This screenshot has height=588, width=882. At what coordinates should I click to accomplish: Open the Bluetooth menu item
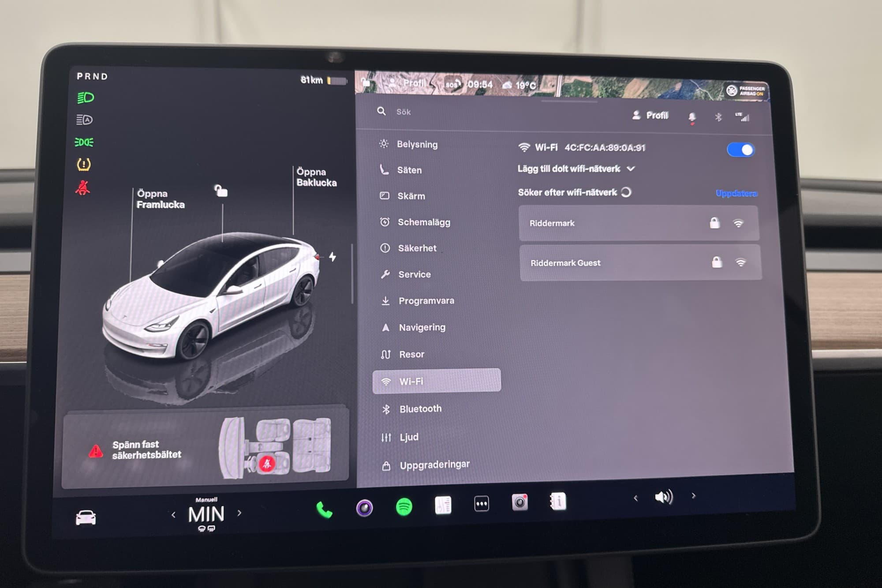411,409
